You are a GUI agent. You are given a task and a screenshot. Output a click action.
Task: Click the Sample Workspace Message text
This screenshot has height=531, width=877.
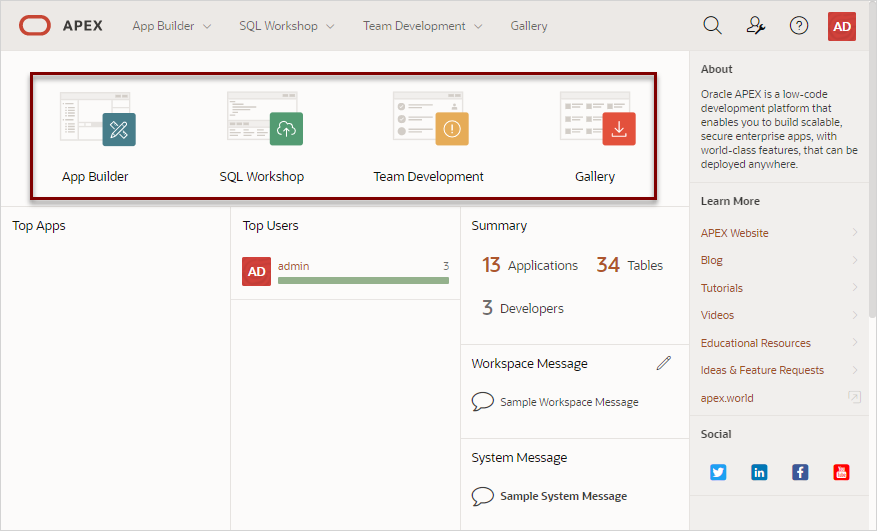(569, 402)
